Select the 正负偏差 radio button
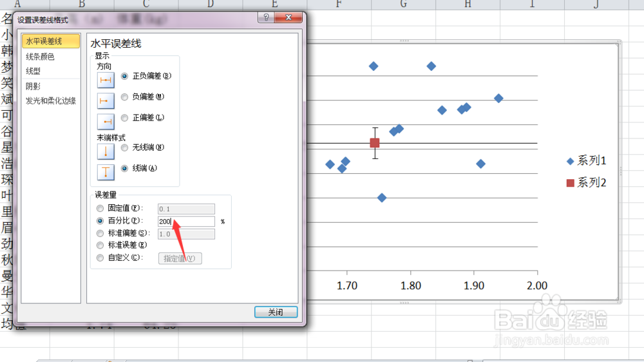 pos(124,76)
